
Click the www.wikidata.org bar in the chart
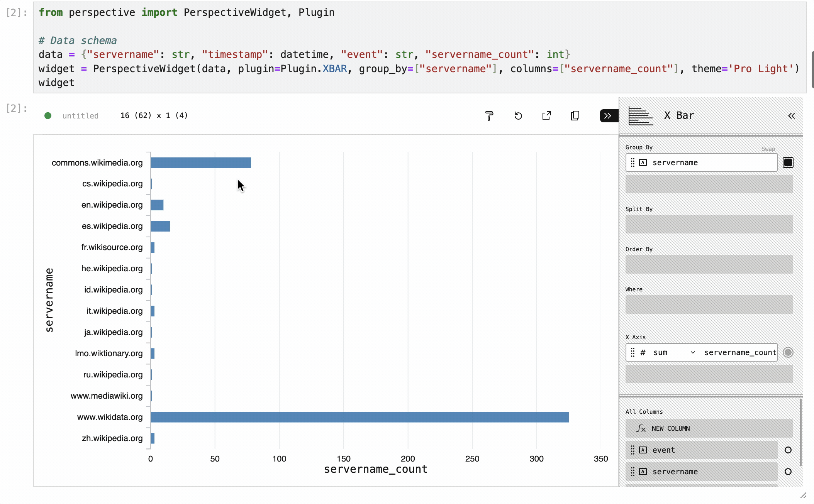pyautogui.click(x=359, y=417)
